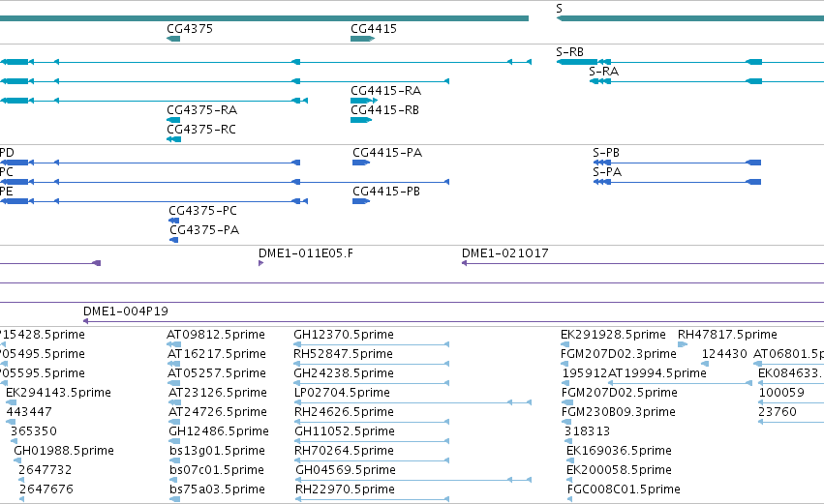Select the RH22970.5prime EST label
824x504 pixels.
[x=346, y=489]
